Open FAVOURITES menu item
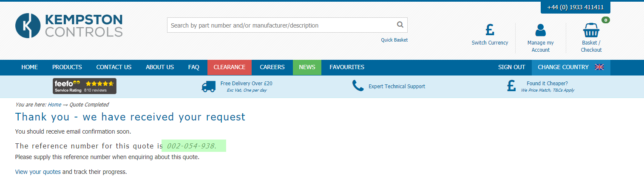The height and width of the screenshot is (190, 644). 347,67
